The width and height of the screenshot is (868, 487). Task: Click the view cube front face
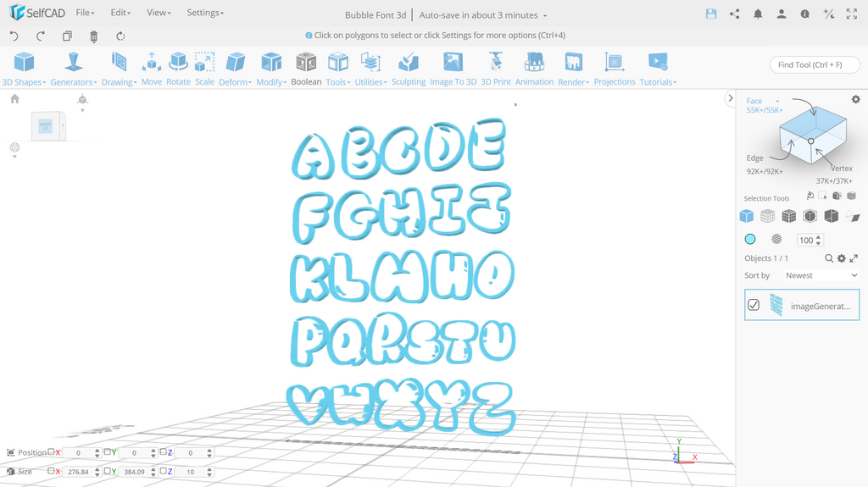(46, 126)
